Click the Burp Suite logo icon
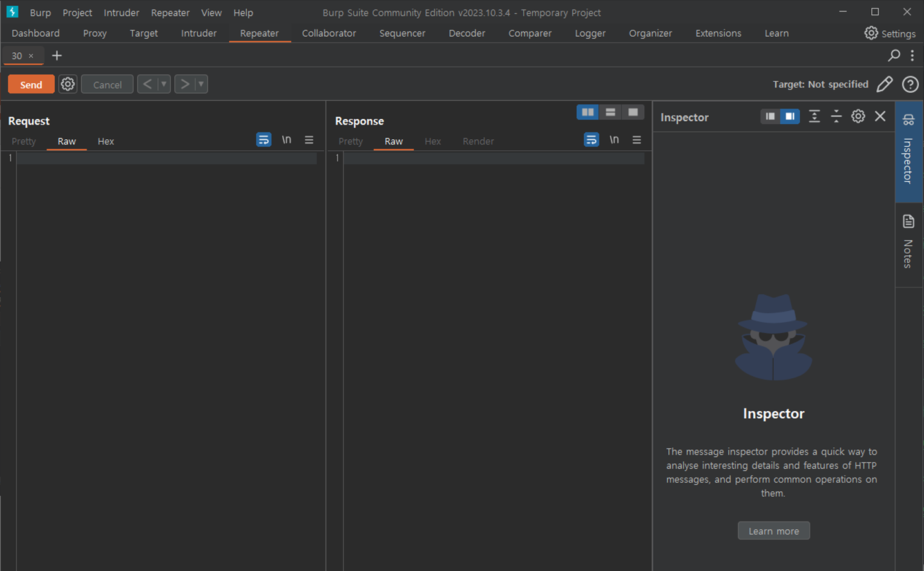The image size is (924, 571). (12, 12)
